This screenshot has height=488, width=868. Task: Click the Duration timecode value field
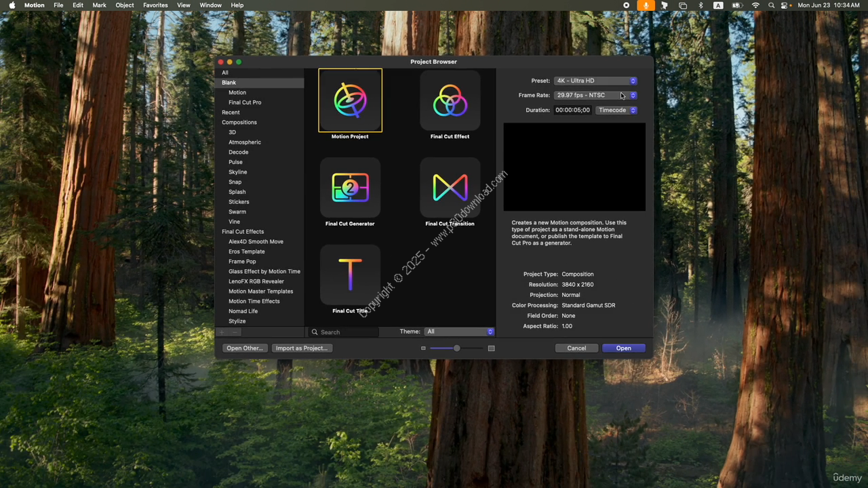pyautogui.click(x=572, y=110)
